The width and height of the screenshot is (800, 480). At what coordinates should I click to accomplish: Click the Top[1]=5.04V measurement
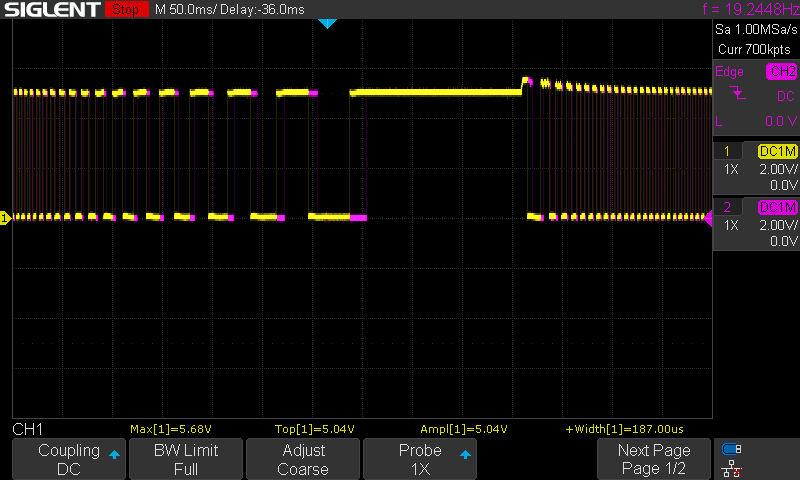[x=314, y=429]
